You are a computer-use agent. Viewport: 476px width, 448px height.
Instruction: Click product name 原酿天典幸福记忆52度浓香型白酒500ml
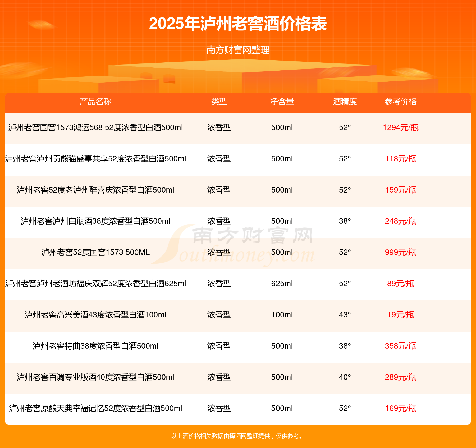coord(95,408)
